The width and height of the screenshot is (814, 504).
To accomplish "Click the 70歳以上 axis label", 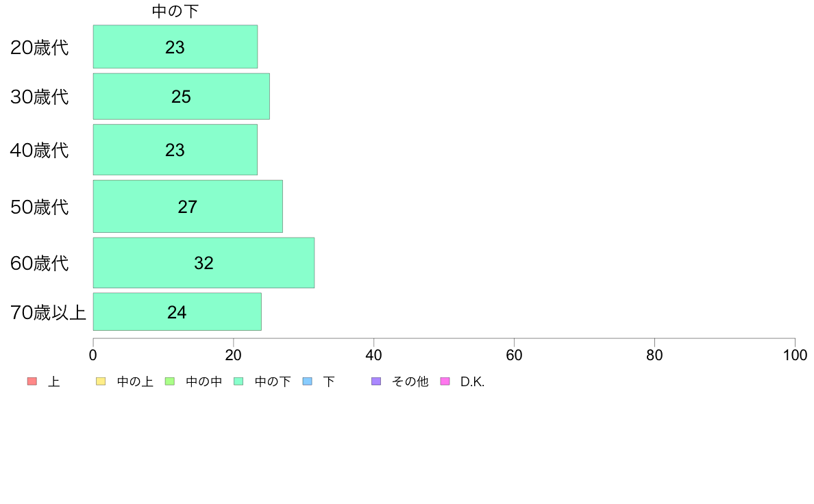I will 48,312.
